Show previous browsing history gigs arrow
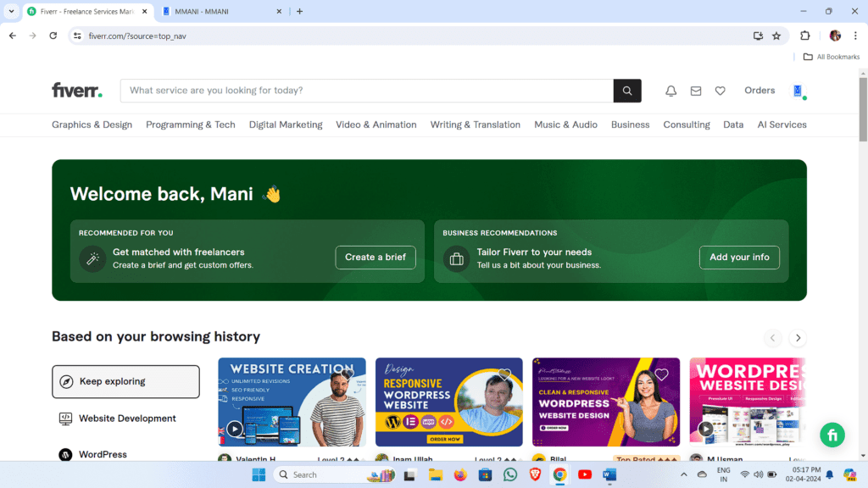 pyautogui.click(x=773, y=338)
